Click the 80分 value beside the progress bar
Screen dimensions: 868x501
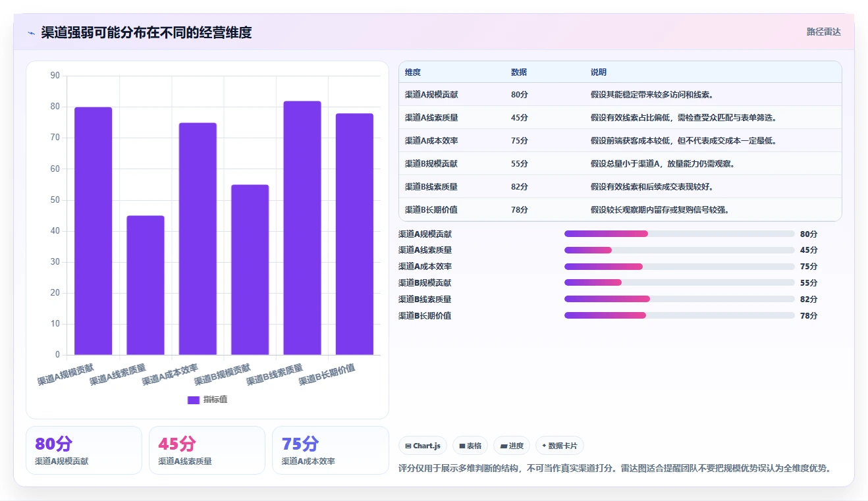pyautogui.click(x=809, y=234)
